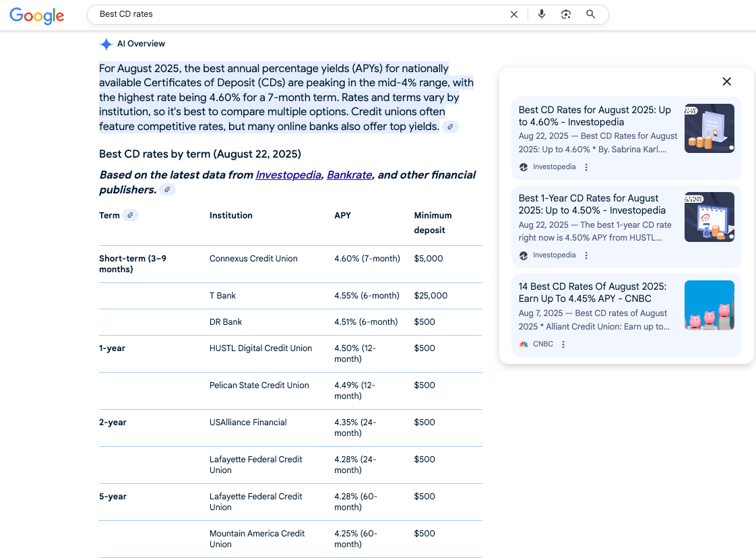756x558 pixels.
Task: Click 'Best CD rates by term' heading
Action: click(200, 154)
